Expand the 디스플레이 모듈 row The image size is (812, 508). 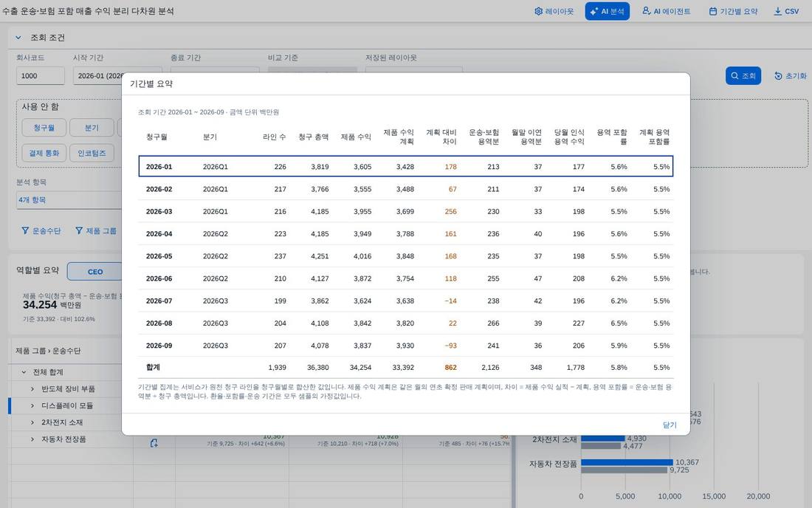(32, 405)
